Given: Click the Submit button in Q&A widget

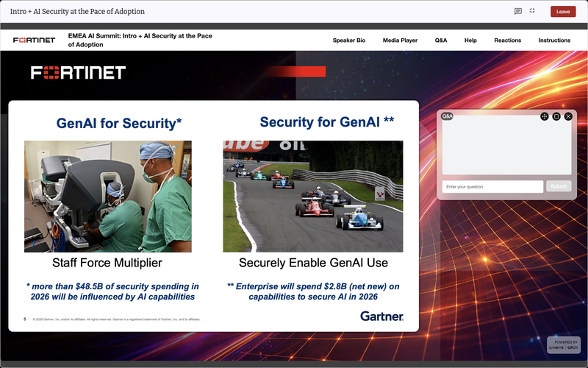Looking at the screenshot, I should pyautogui.click(x=559, y=186).
